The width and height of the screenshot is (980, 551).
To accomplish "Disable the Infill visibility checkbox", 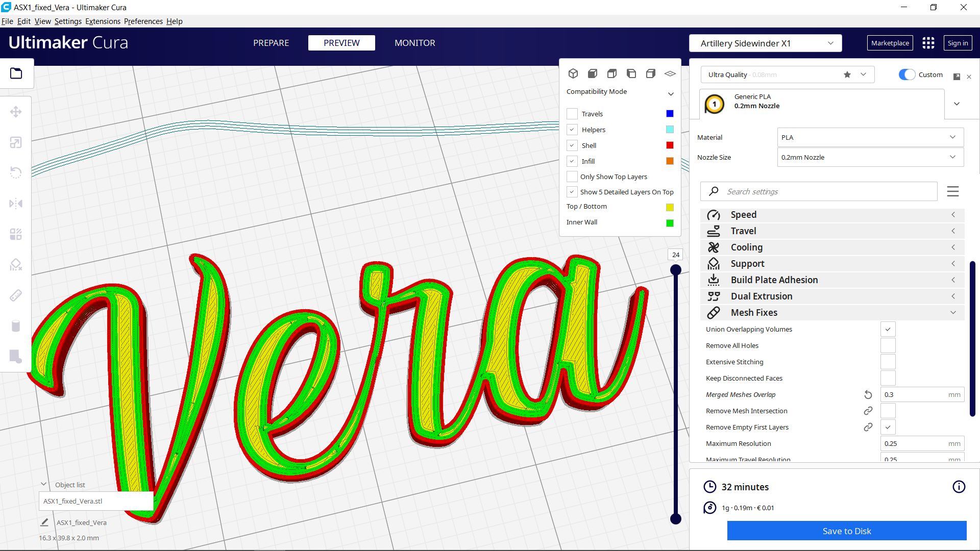I will tap(572, 161).
